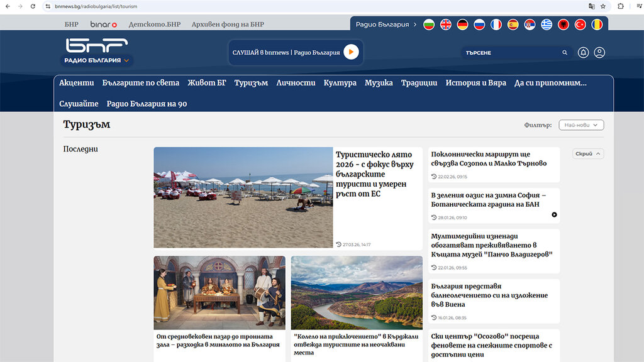The width and height of the screenshot is (644, 362).
Task: Click the French flag icon
Action: [496, 25]
